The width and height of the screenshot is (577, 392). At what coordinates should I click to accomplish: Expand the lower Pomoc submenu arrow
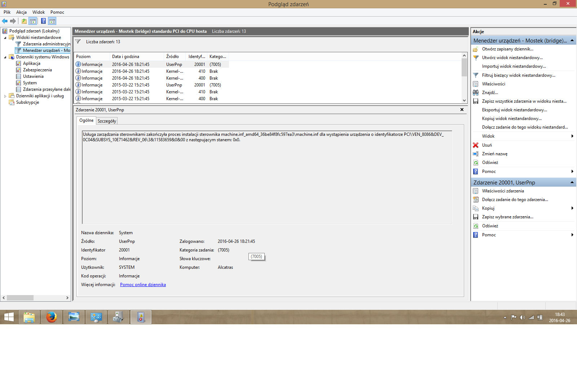tap(572, 235)
